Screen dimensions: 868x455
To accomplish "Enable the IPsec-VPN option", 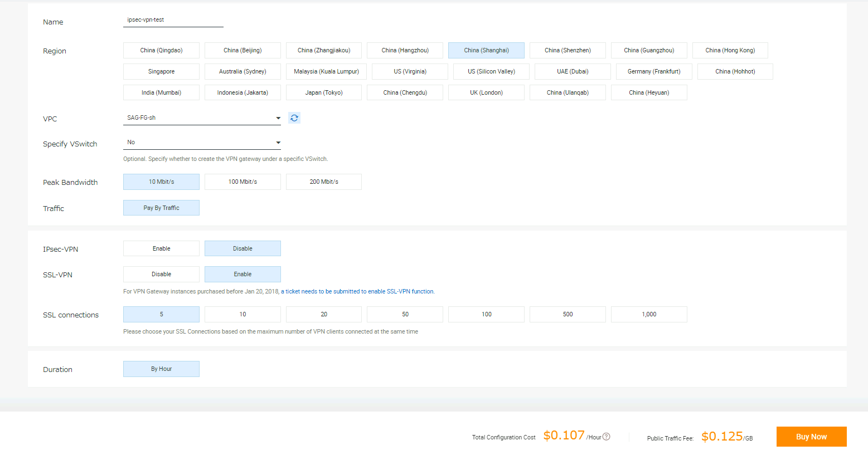I will (161, 248).
